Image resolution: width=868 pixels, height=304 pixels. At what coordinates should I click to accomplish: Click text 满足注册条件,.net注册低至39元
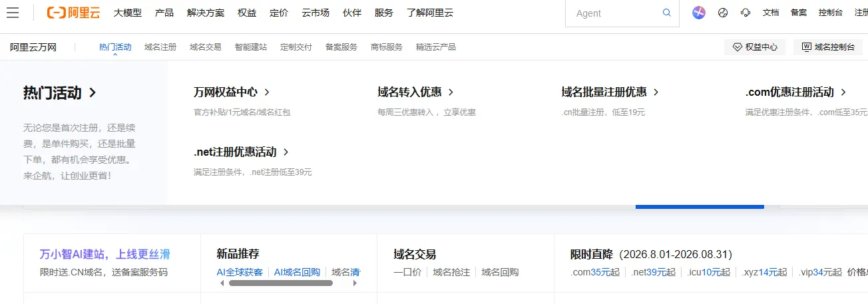pos(253,172)
